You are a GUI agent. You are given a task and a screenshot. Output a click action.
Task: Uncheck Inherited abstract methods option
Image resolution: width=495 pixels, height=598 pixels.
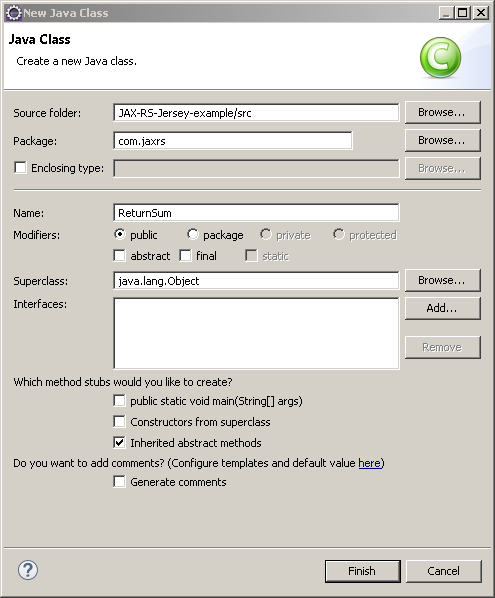click(119, 442)
